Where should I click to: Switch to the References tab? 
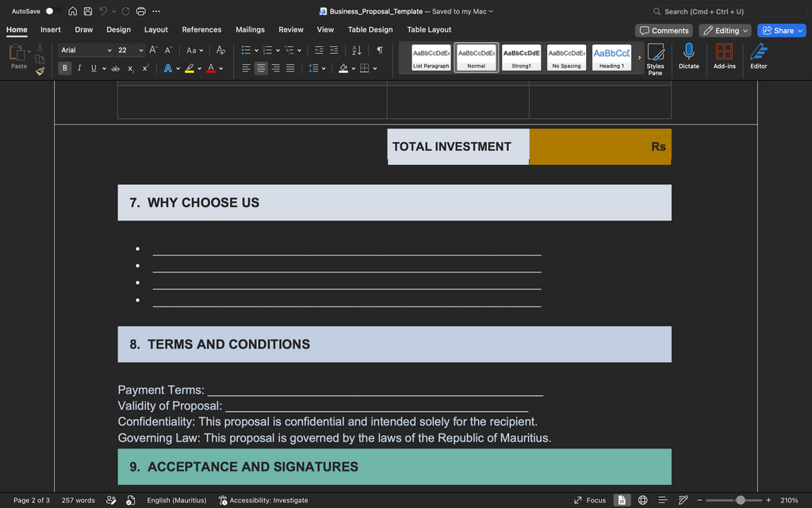tap(201, 29)
